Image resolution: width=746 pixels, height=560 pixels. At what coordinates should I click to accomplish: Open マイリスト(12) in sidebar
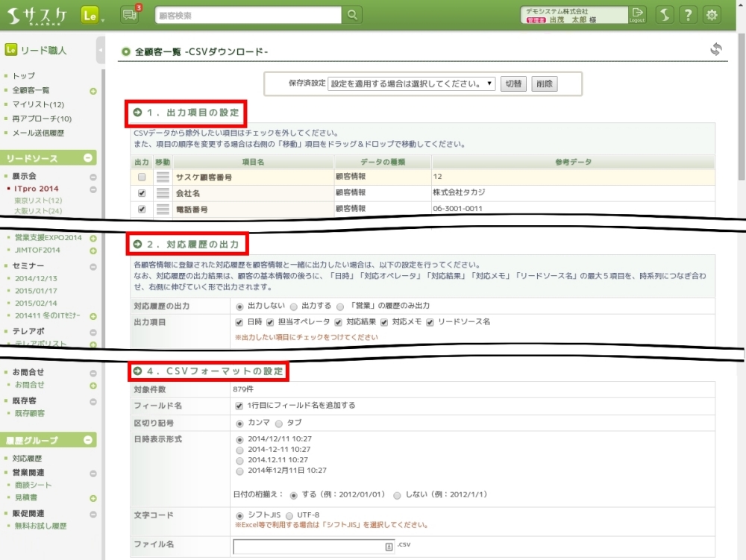pyautogui.click(x=38, y=104)
